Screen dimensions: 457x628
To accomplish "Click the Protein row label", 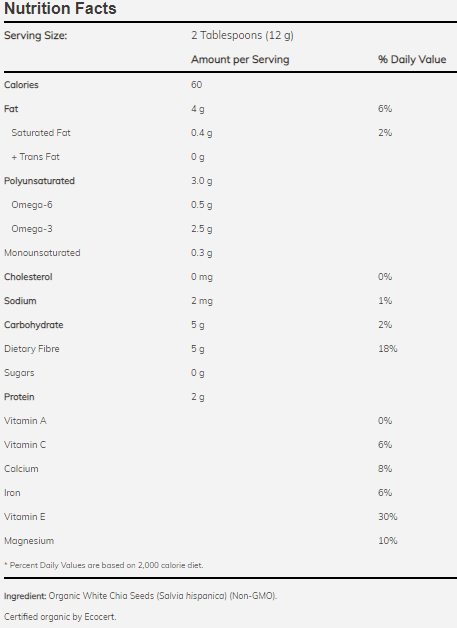I will coord(19,397).
